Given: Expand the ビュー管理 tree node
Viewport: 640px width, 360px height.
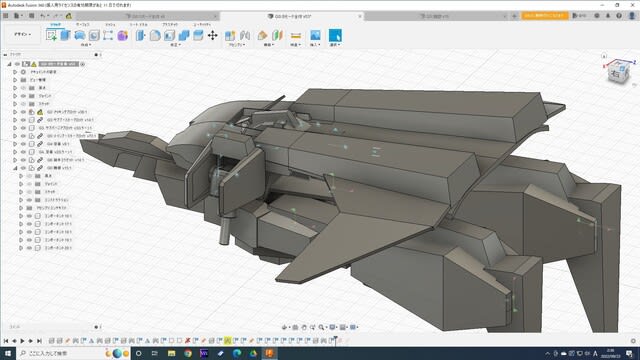Looking at the screenshot, I should (15, 80).
